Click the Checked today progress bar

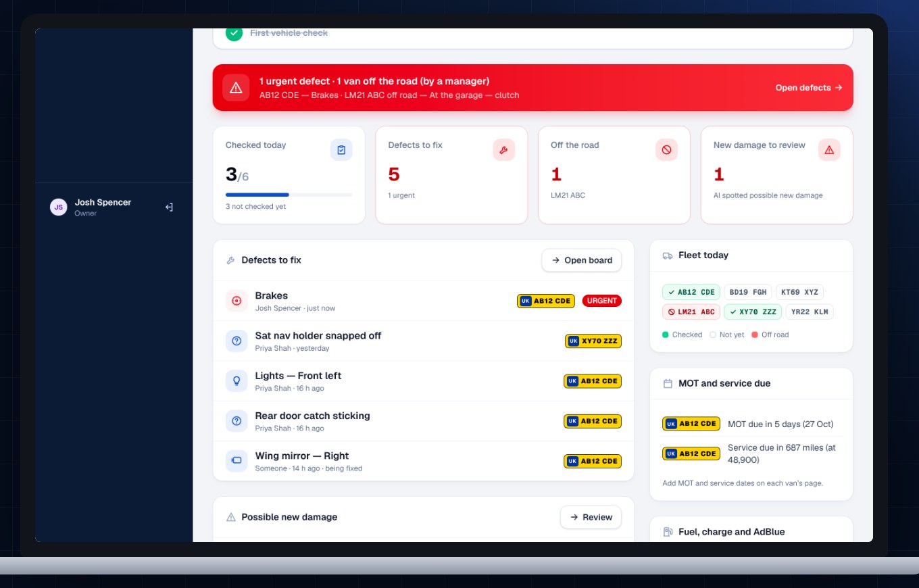[289, 195]
